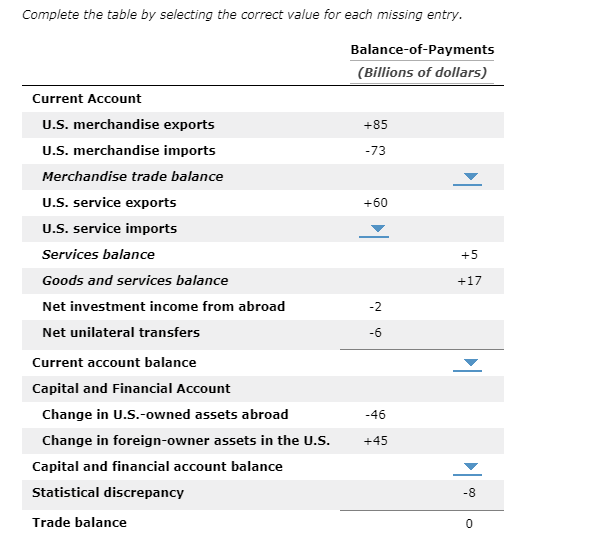Expand the Current account balance dropdown
Image resolution: width=604 pixels, height=552 pixels.
467,364
